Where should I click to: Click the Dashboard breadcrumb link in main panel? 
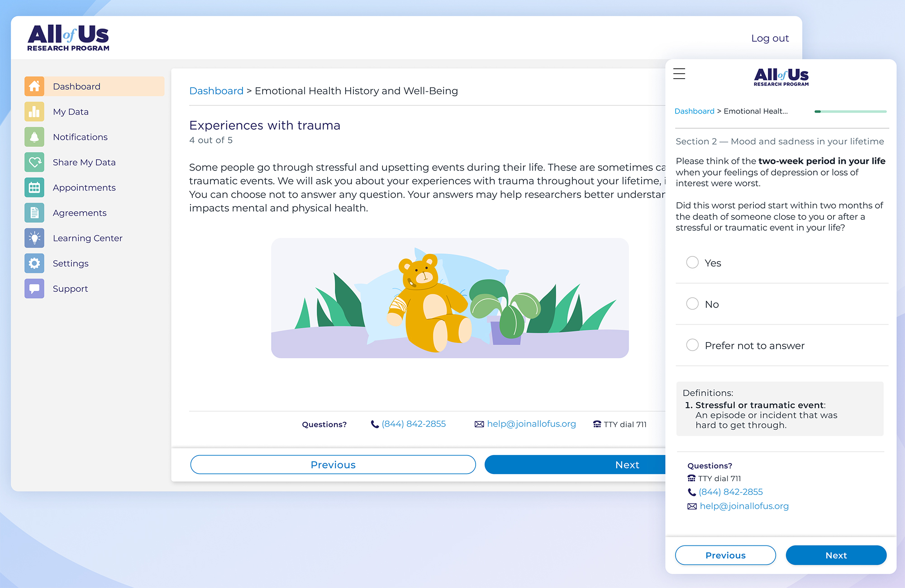click(x=216, y=91)
